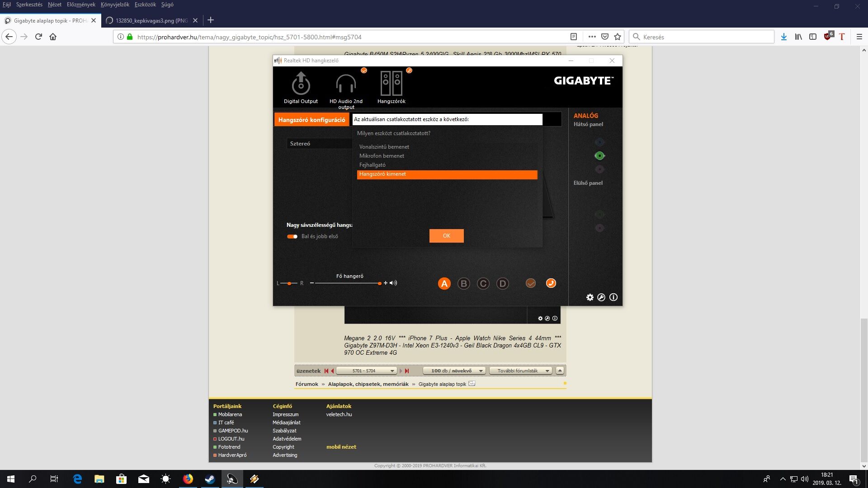The height and width of the screenshot is (488, 868).
Task: Select sound preset A
Action: tap(444, 284)
